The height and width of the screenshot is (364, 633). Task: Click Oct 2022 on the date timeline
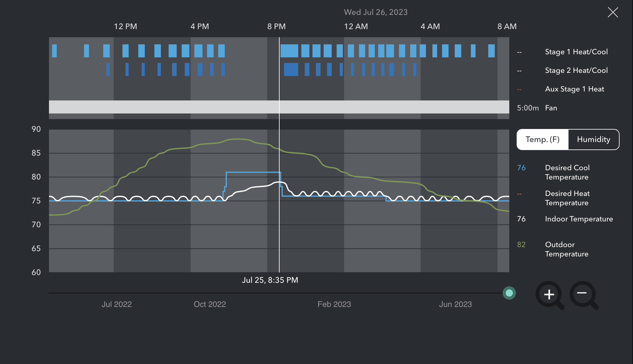pos(210,304)
